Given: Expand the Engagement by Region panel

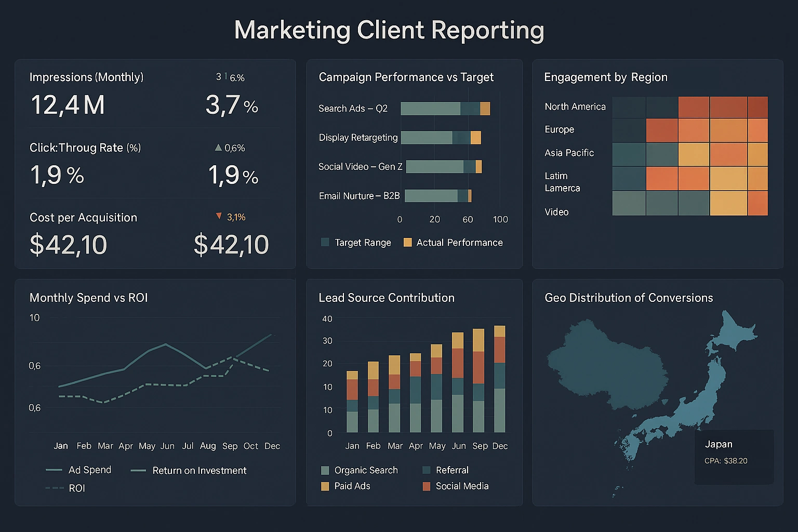Looking at the screenshot, I should 606,77.
